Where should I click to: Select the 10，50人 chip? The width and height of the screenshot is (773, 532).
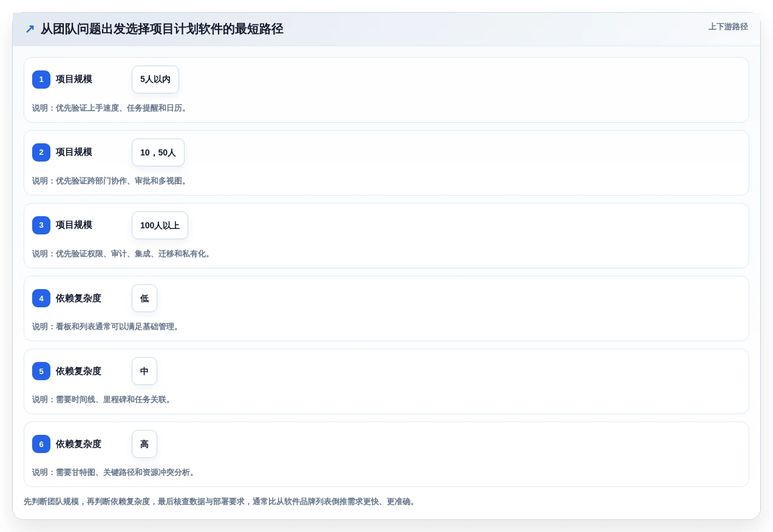tap(158, 152)
